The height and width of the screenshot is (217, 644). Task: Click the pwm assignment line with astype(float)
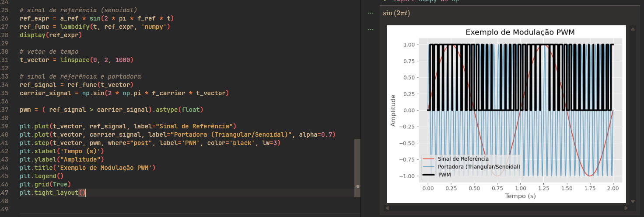point(112,110)
